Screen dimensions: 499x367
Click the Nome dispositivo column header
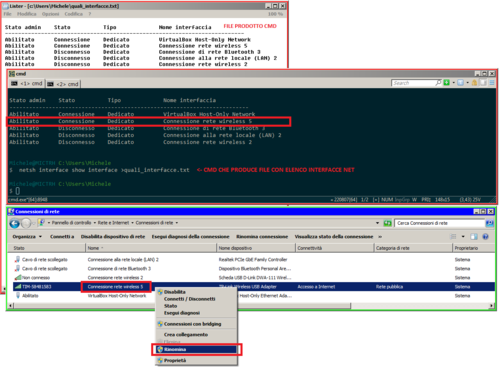point(256,248)
